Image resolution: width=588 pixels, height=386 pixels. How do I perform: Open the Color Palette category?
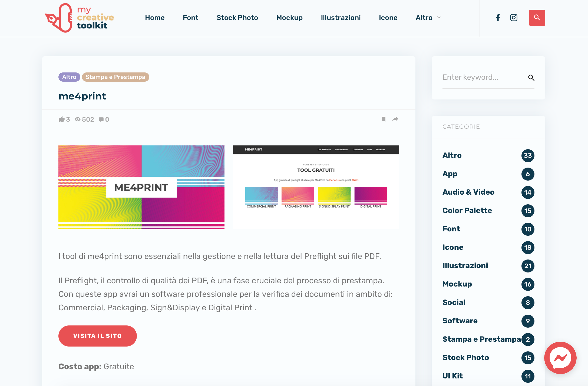coord(467,211)
